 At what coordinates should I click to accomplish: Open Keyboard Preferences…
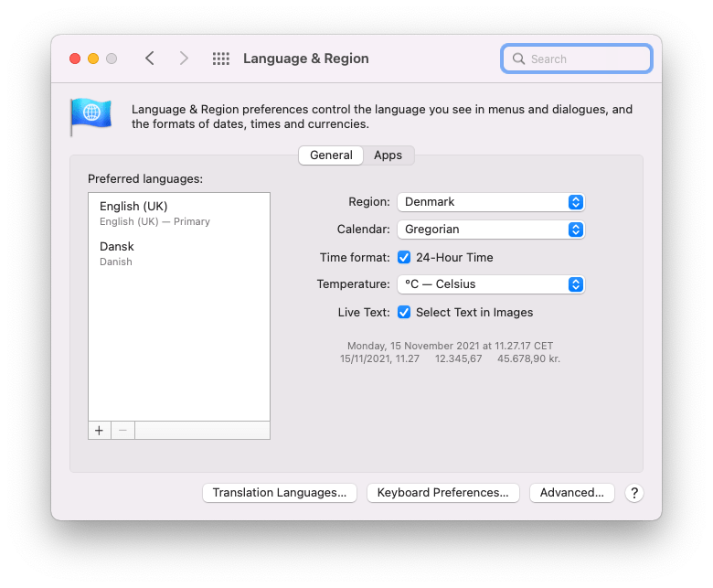point(443,493)
